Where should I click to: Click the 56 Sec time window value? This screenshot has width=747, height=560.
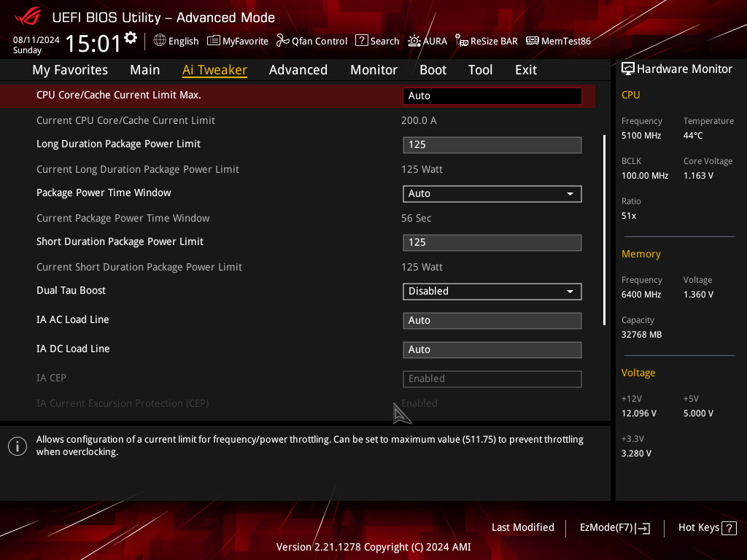416,218
